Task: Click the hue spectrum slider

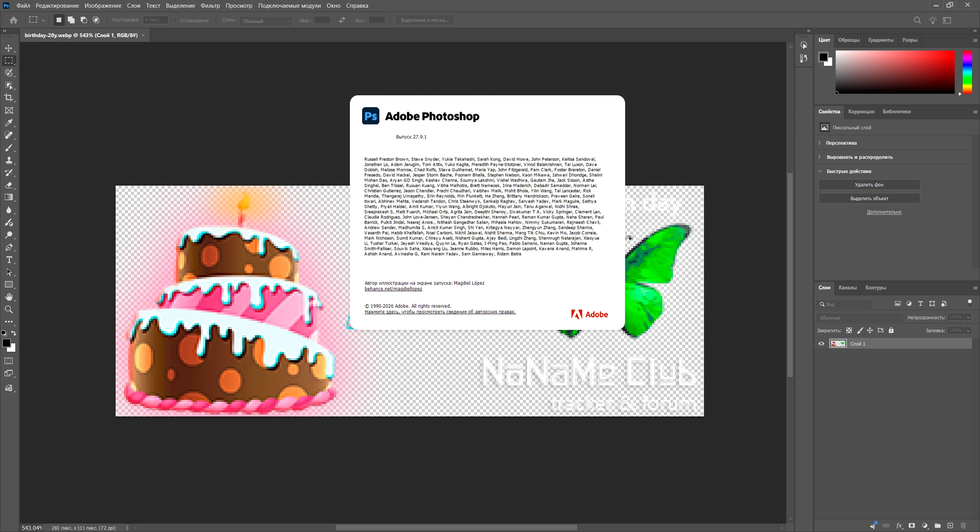Action: tap(967, 72)
